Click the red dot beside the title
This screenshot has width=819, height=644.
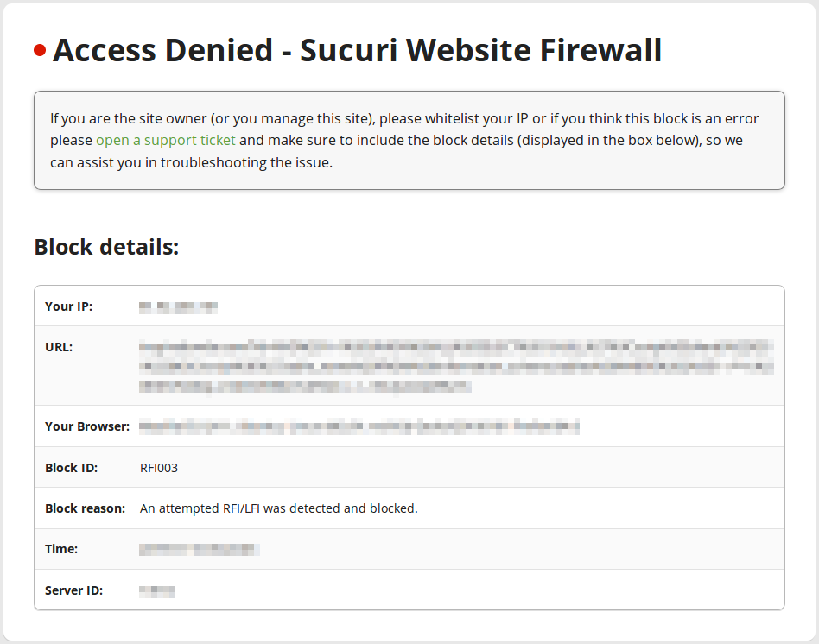coord(40,50)
